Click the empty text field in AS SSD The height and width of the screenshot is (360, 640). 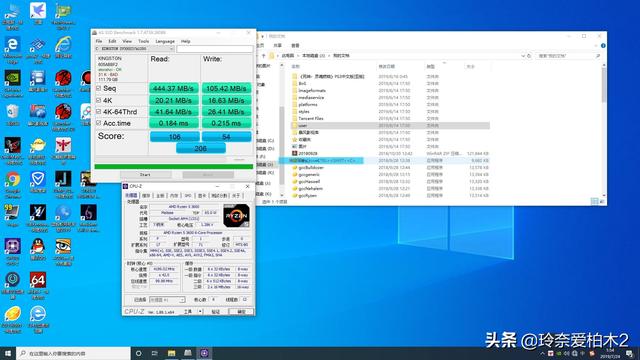point(215,49)
